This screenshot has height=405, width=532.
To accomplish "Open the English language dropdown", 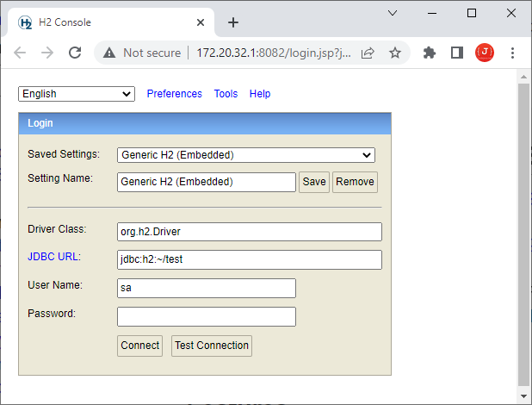I will click(77, 94).
